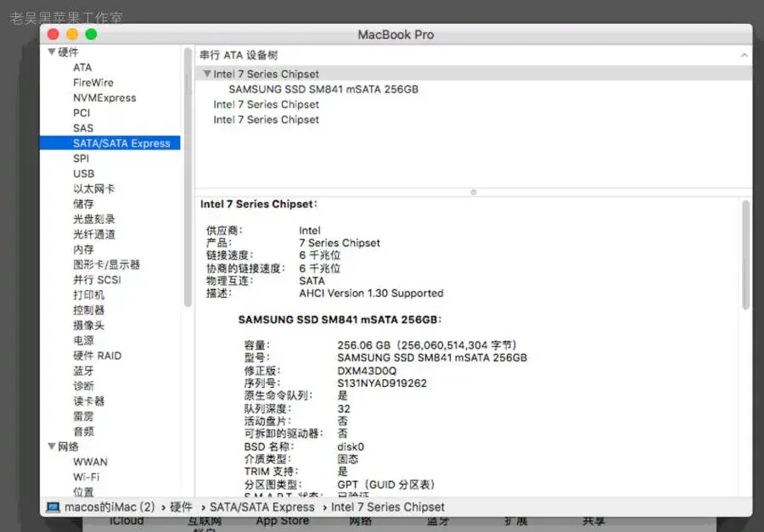This screenshot has height=532, width=764.
Task: Open 光盘刻录 in the sidebar
Action: click(x=94, y=219)
